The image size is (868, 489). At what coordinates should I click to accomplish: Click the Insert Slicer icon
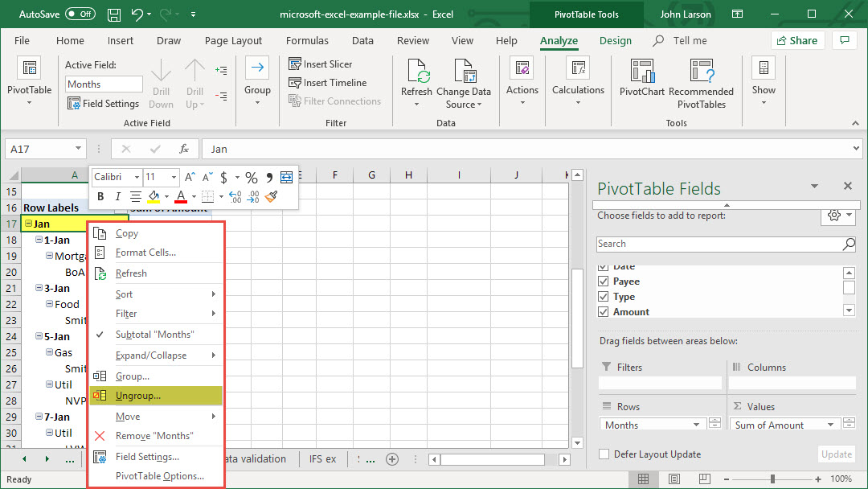[x=295, y=64]
